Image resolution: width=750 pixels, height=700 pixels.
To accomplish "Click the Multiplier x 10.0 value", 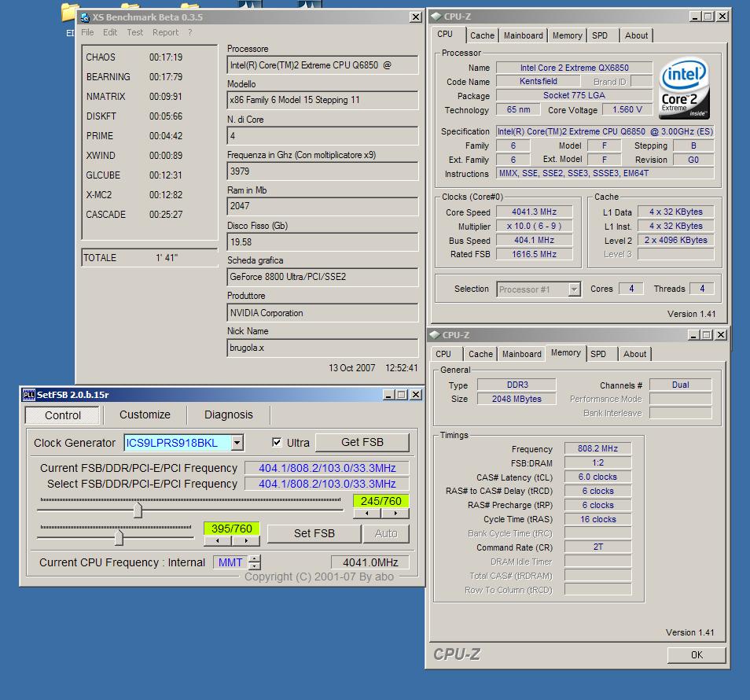I will tap(535, 226).
